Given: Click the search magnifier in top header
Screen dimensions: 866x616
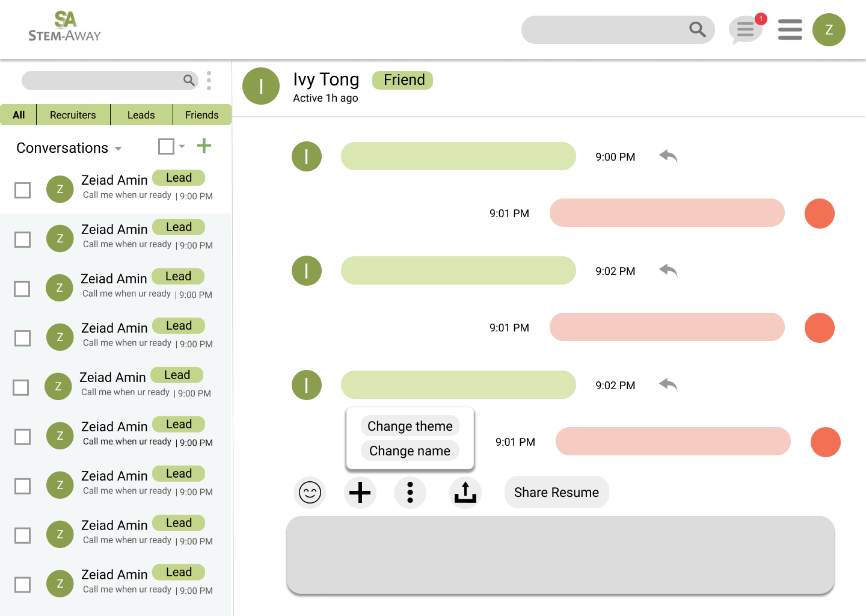Looking at the screenshot, I should 697,29.
